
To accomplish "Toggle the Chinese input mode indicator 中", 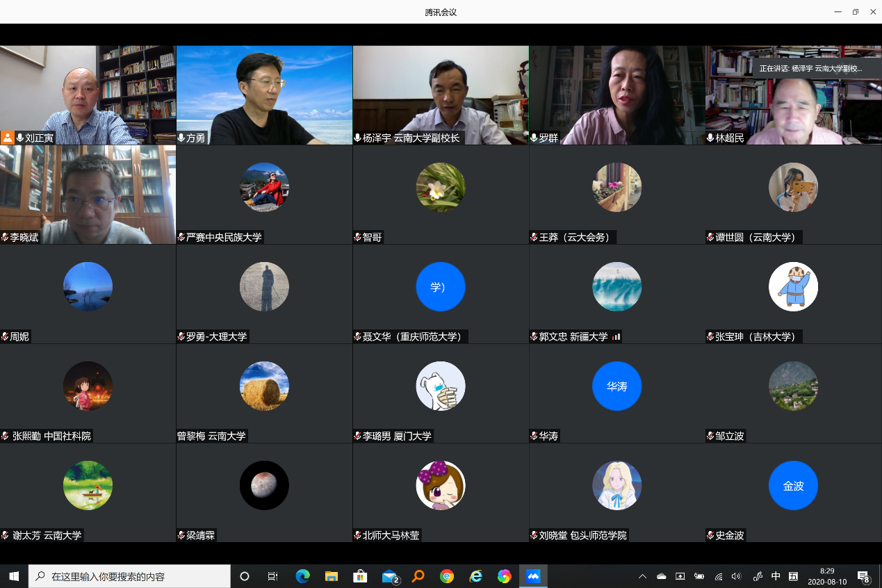I will tap(776, 576).
